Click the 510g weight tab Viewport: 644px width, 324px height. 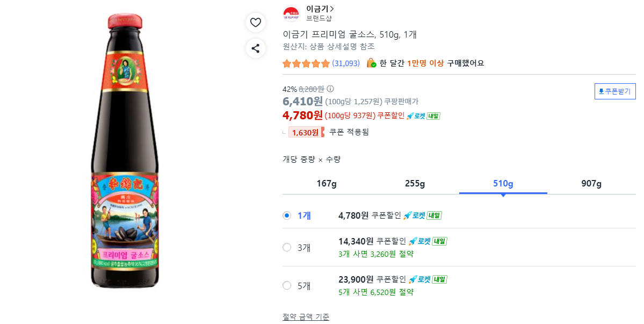click(x=503, y=184)
